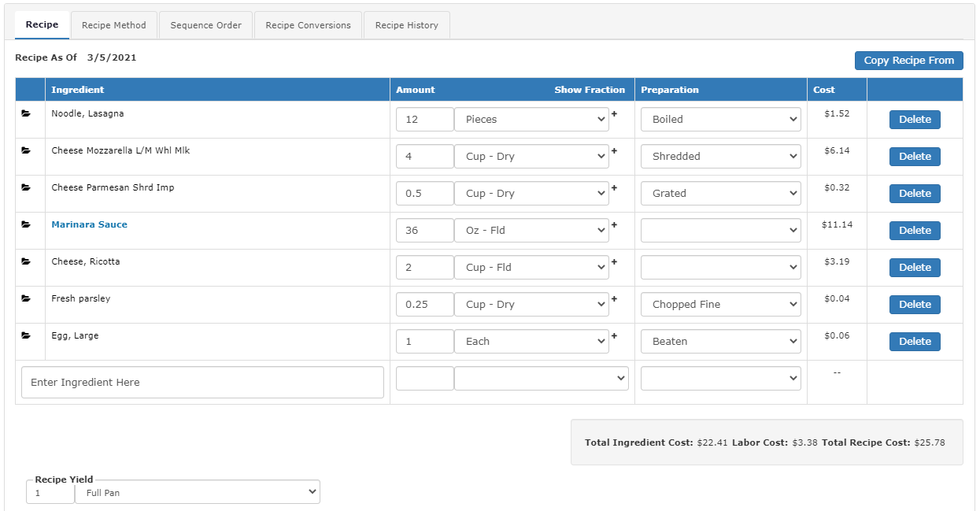Open the Beaten preparation dropdown
The height and width of the screenshot is (511, 980).
coord(721,342)
